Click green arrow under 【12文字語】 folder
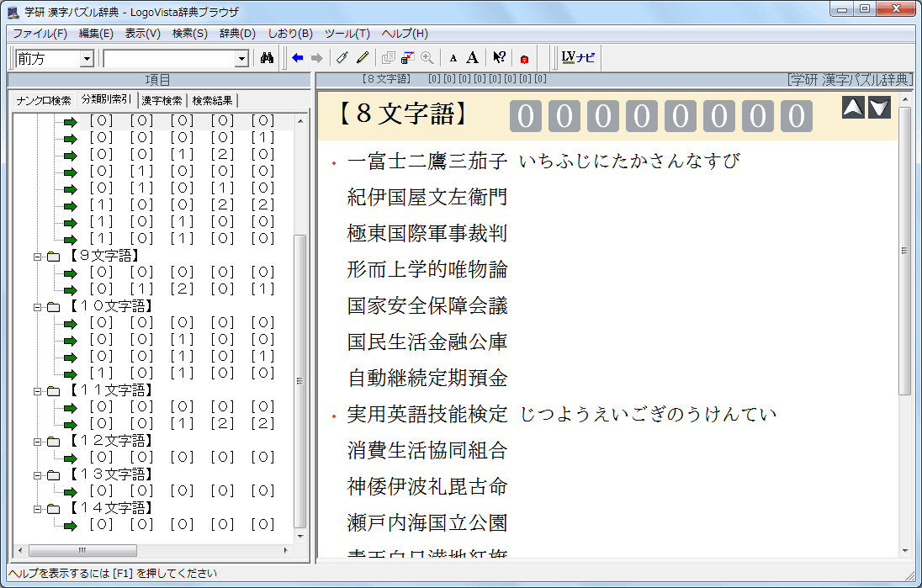This screenshot has width=922, height=588. click(x=71, y=458)
